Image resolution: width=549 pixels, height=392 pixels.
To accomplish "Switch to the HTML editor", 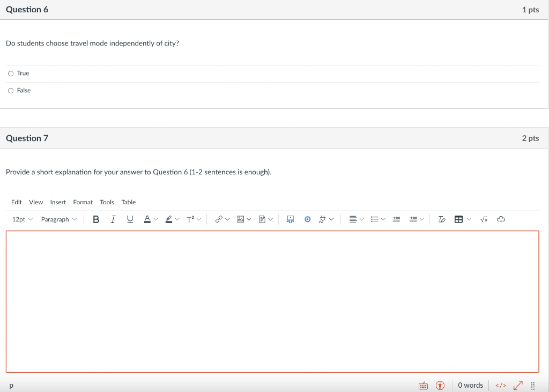I will click(x=500, y=385).
